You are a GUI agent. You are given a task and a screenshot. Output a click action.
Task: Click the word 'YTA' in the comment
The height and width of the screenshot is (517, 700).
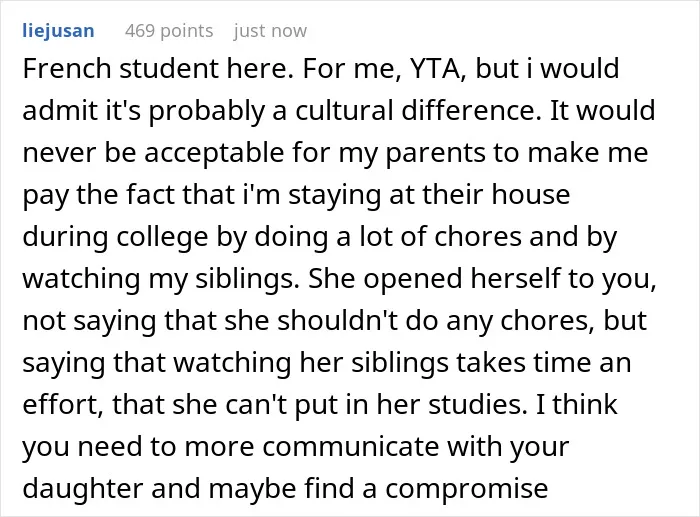tap(438, 69)
